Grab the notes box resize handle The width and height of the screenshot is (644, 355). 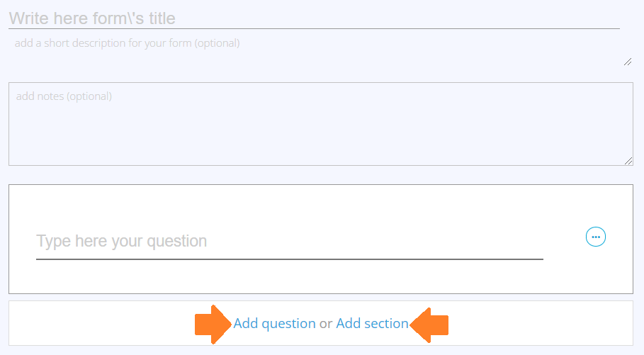point(628,161)
